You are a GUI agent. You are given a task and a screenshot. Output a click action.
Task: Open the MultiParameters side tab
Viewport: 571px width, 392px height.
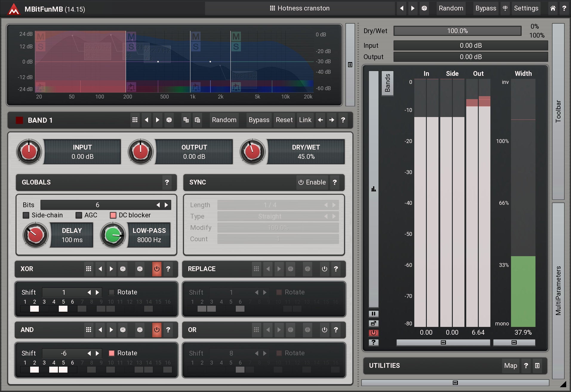click(x=558, y=290)
